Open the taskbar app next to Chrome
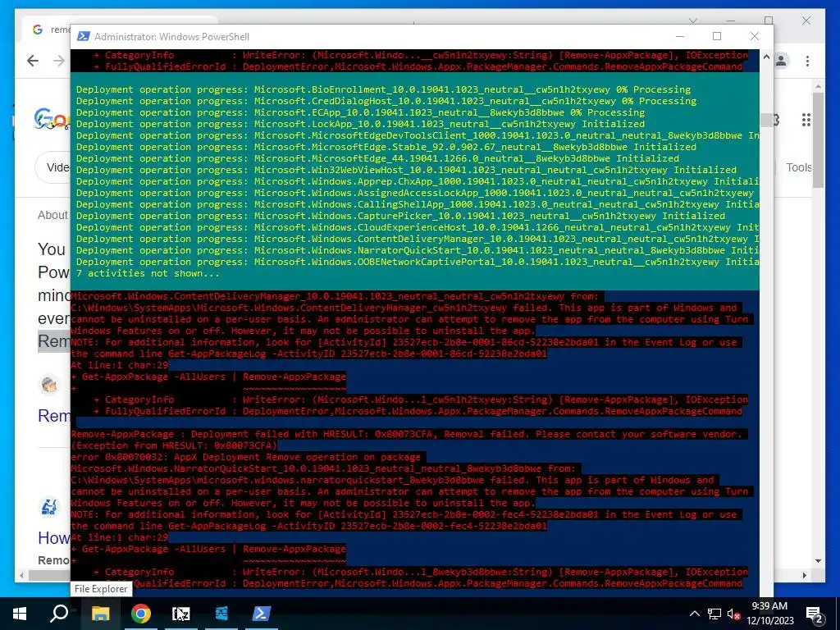The height and width of the screenshot is (630, 840). (181, 614)
